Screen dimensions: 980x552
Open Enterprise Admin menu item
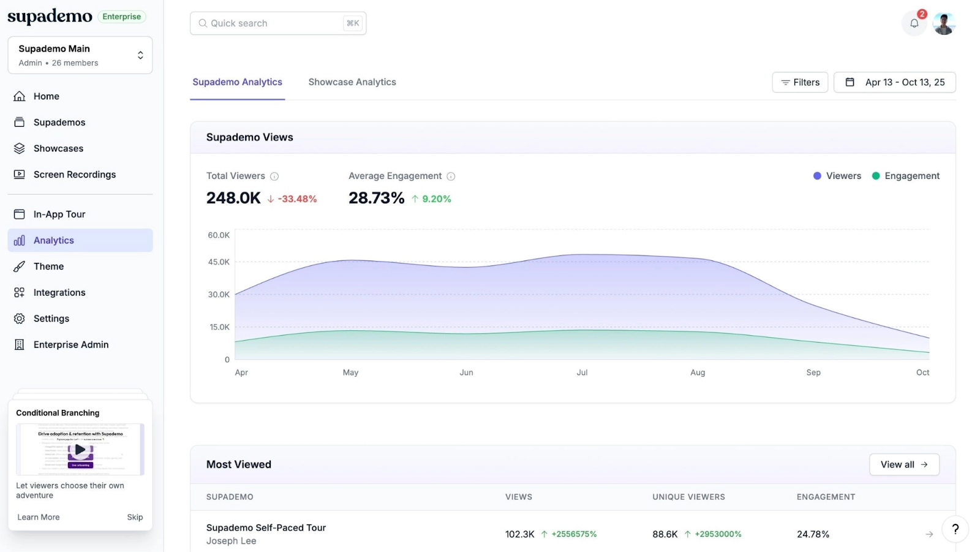[x=80, y=345]
